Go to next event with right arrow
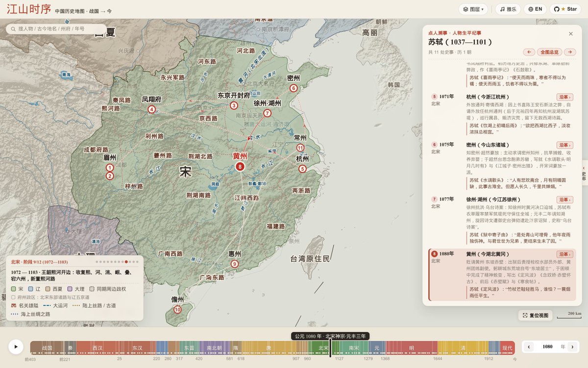The height and width of the screenshot is (368, 588). point(570,52)
